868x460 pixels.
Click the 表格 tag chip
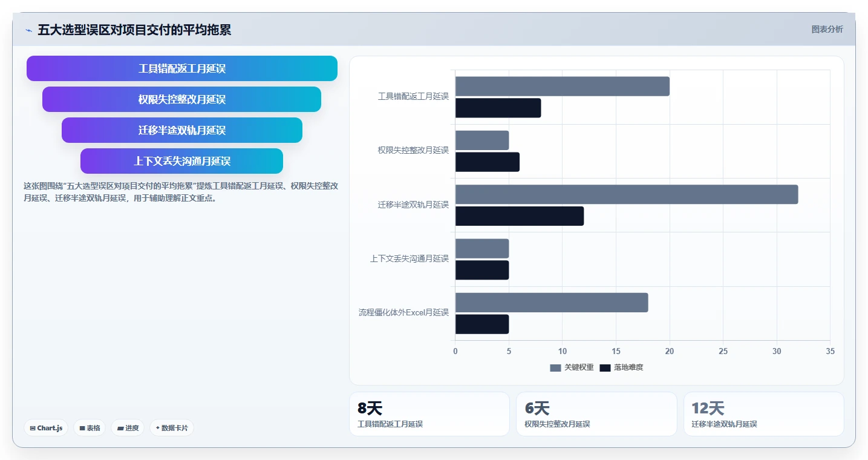pyautogui.click(x=90, y=428)
